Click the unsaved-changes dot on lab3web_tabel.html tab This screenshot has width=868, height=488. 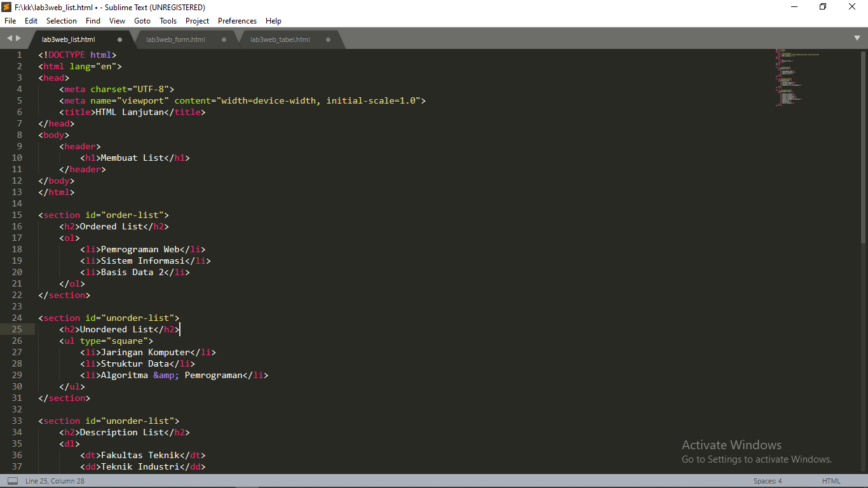(x=328, y=38)
